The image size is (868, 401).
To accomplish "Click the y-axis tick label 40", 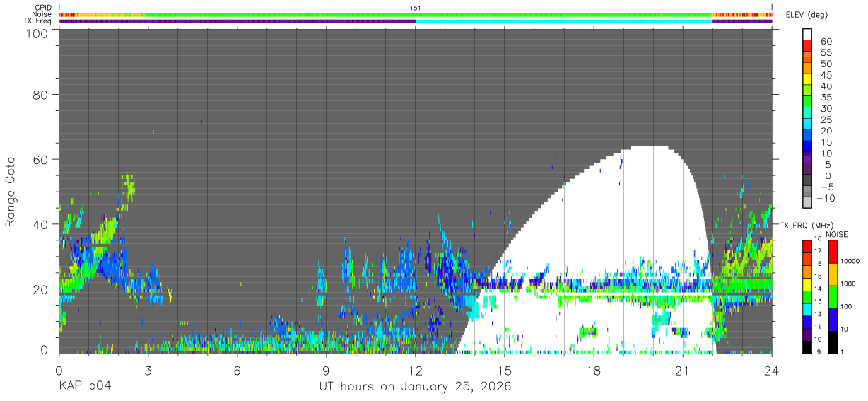I will click(40, 224).
